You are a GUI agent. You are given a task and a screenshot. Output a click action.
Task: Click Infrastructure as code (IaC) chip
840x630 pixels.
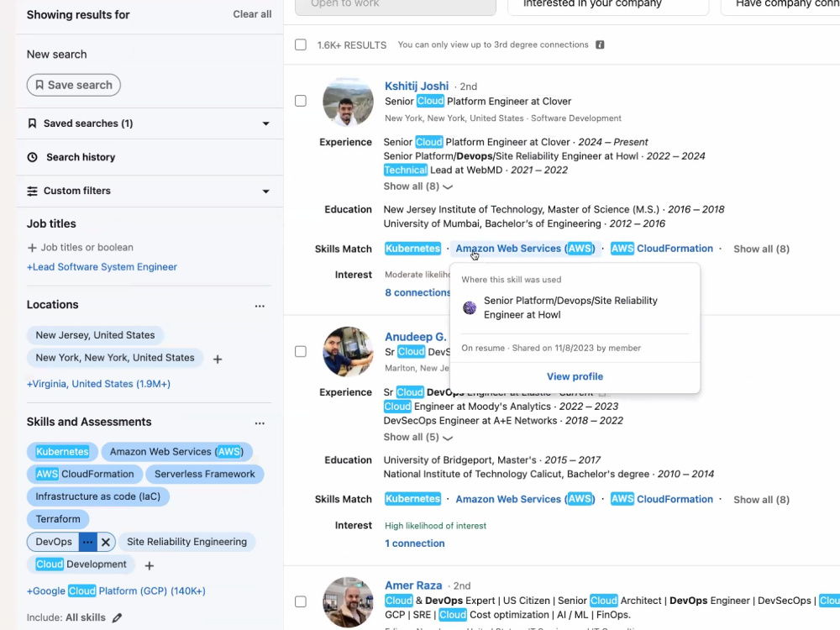(98, 496)
